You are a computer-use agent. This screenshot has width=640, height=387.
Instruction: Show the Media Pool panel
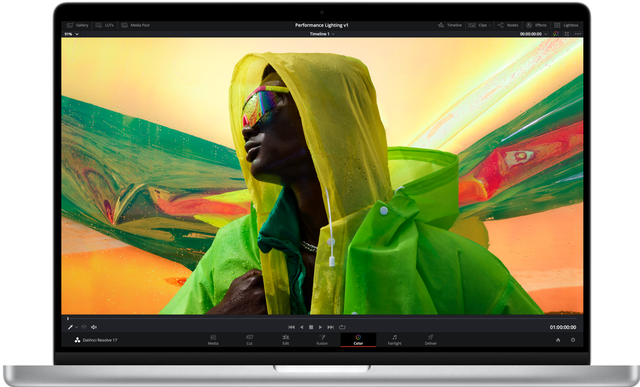pyautogui.click(x=136, y=25)
